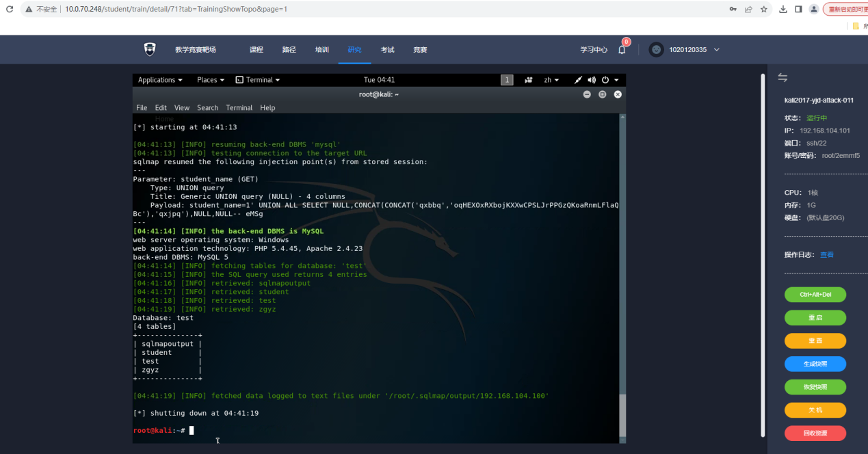Open the 查看 operation log link

tap(827, 254)
